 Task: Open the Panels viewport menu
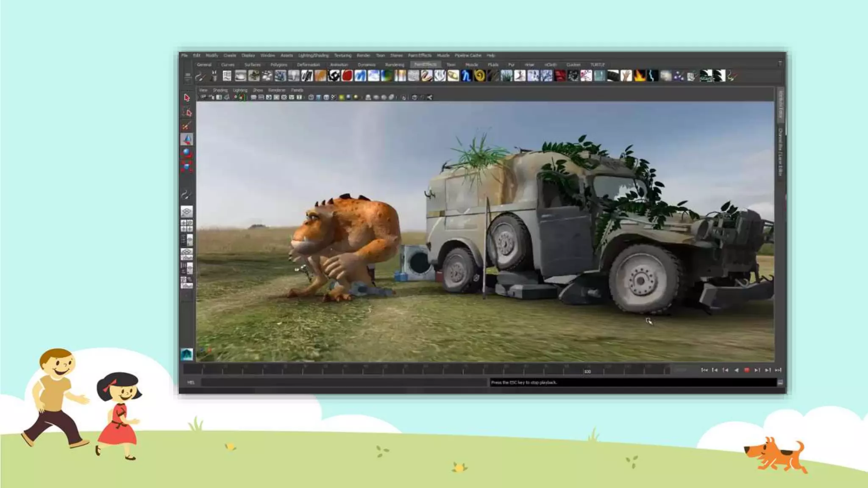297,90
